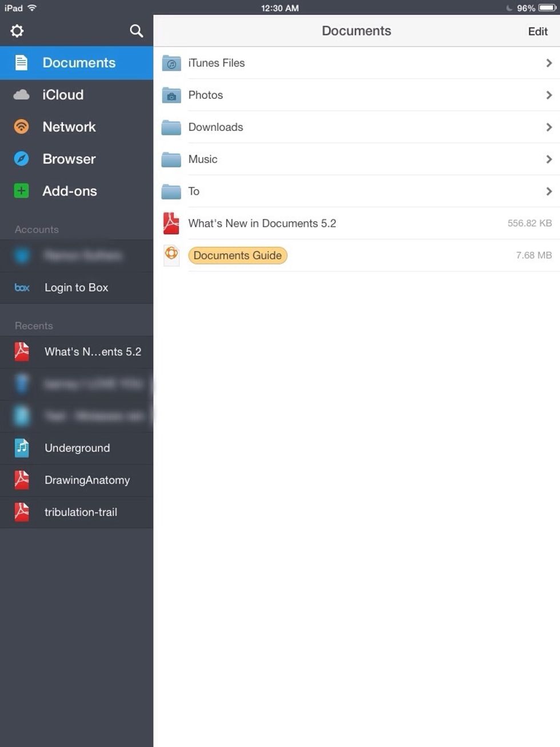Image resolution: width=560 pixels, height=747 pixels.
Task: Open DrawingAnatomy from the Recents list
Action: (87, 480)
